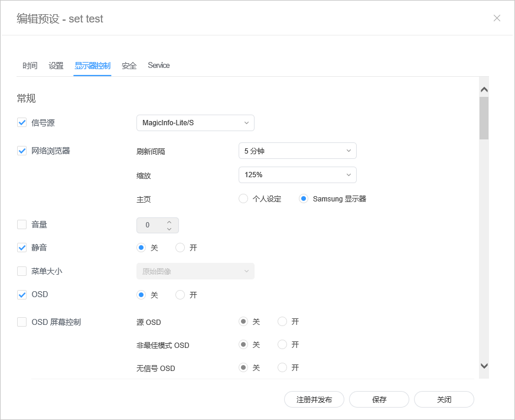Image resolution: width=515 pixels, height=420 pixels.
Task: Turn OSD on with the 开 radio button
Action: click(180, 294)
